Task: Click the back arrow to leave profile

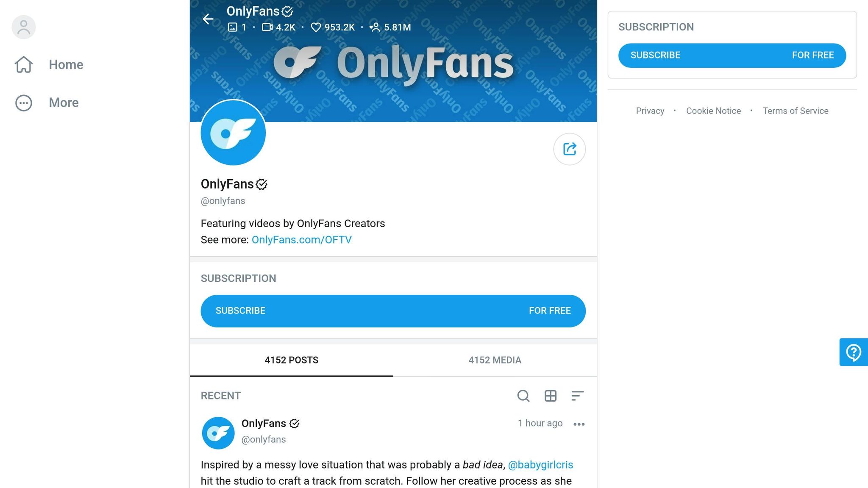Action: [x=208, y=19]
